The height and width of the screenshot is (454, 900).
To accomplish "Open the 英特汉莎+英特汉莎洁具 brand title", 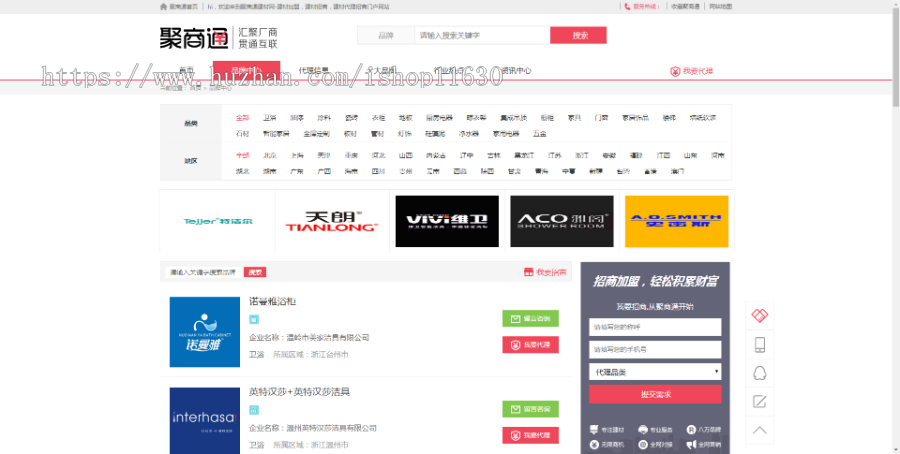I will [299, 392].
